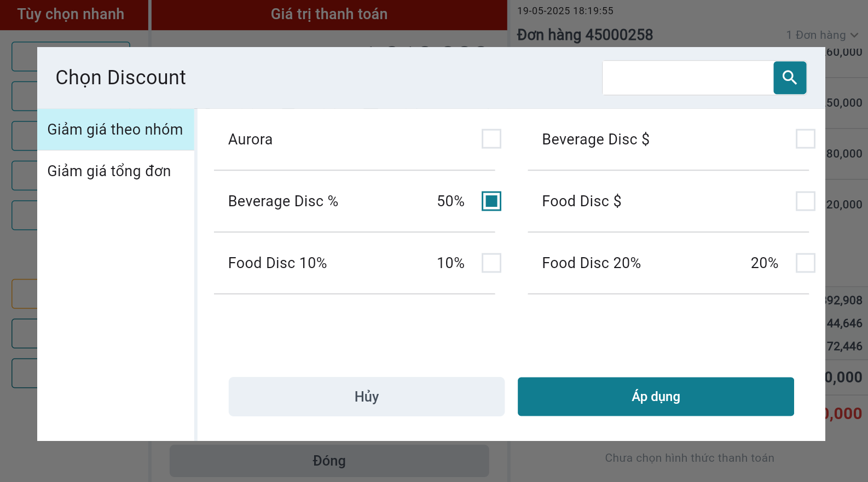Select the 'Tùy chọn nhanh' header tab

pos(71,14)
